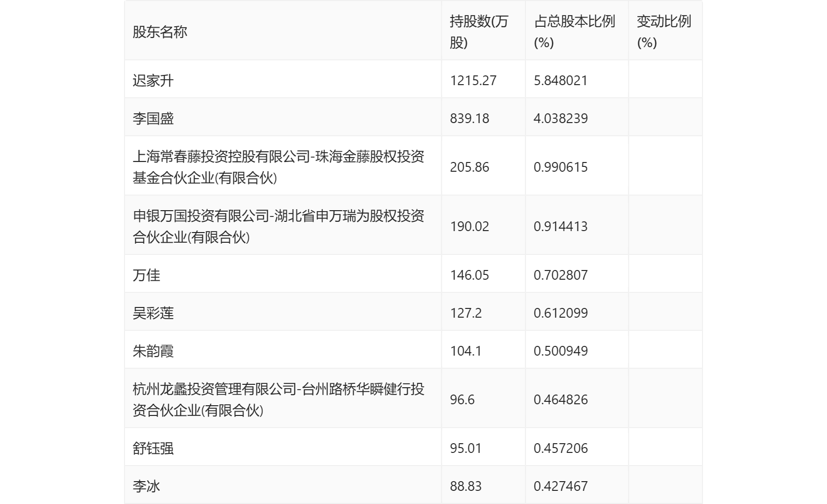Click the holding value 1215.27
Screen dimensions: 827x504
pyautogui.click(x=473, y=80)
